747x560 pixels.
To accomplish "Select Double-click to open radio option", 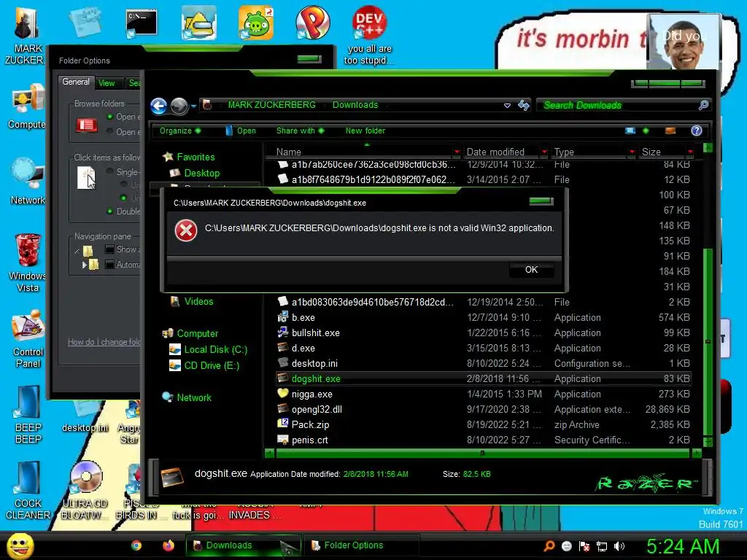I will (x=110, y=211).
